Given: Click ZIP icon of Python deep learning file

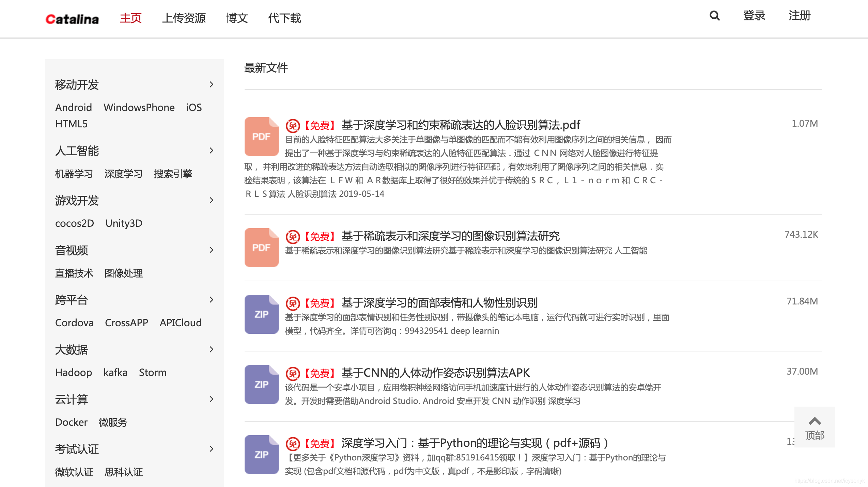Looking at the screenshot, I should coord(261,454).
